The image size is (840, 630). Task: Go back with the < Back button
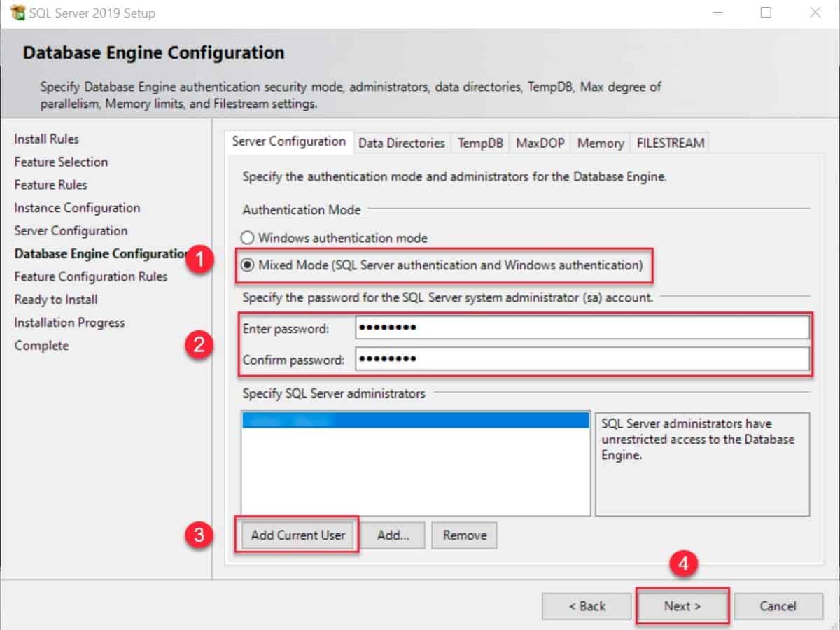pos(587,606)
